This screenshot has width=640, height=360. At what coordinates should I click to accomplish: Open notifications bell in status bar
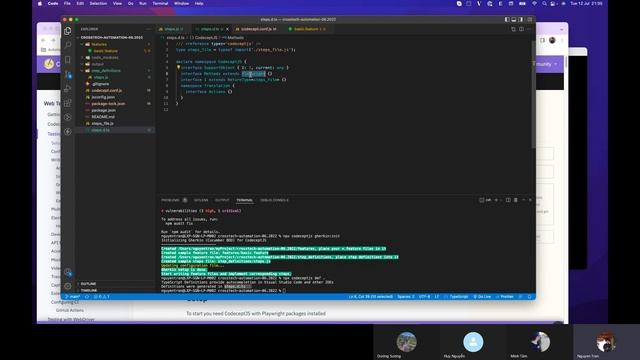click(x=529, y=297)
